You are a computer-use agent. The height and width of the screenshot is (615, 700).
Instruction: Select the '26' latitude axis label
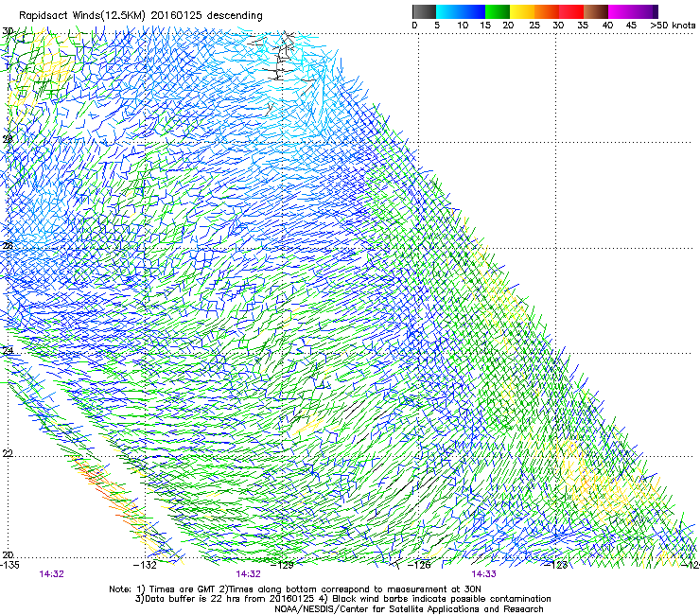(x=8, y=246)
